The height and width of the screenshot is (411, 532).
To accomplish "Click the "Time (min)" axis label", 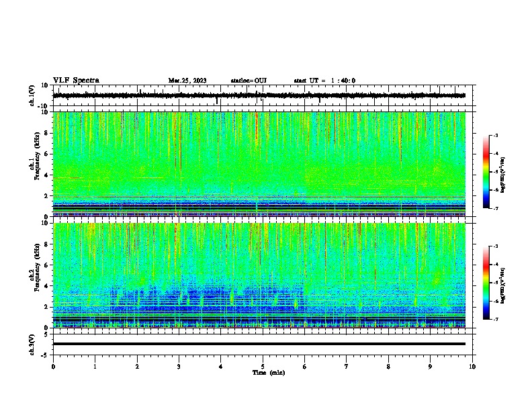I will click(x=269, y=373).
